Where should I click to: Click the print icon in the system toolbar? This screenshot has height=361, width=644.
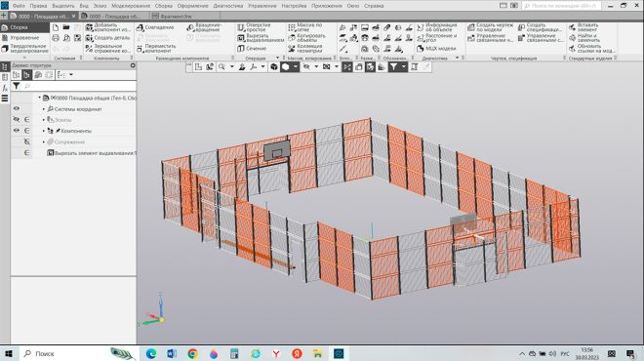click(x=56, y=38)
